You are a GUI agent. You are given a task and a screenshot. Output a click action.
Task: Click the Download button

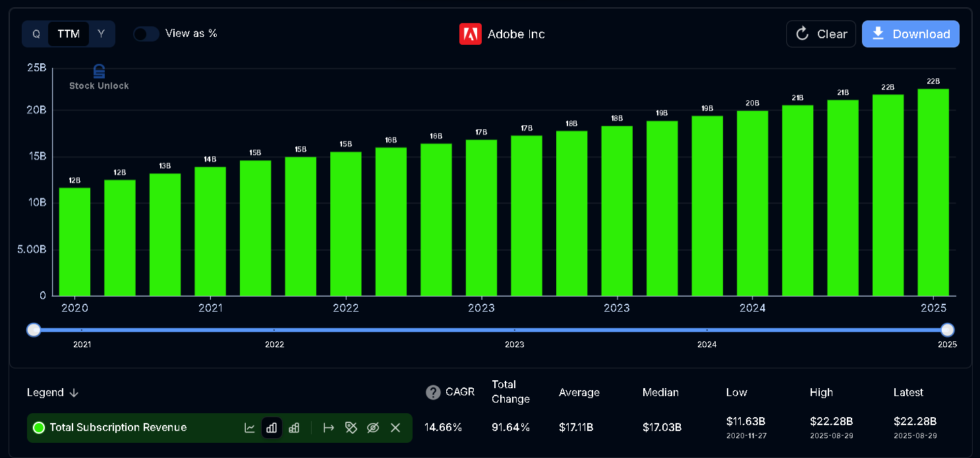click(911, 34)
